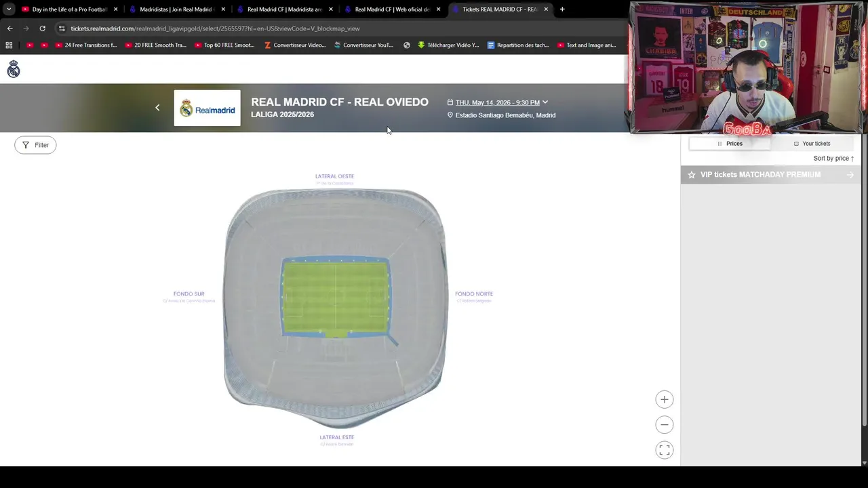
Task: Open 'Convertisseur YouT...' bookmark
Action: [364, 45]
